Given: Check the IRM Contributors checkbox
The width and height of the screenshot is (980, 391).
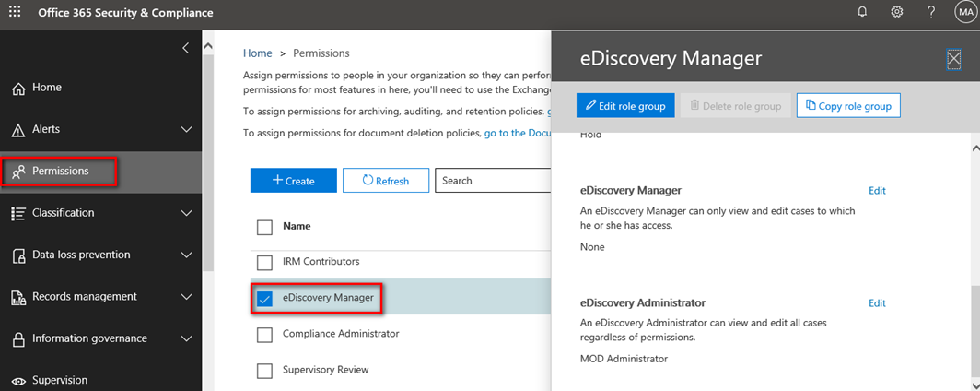Looking at the screenshot, I should tap(265, 262).
